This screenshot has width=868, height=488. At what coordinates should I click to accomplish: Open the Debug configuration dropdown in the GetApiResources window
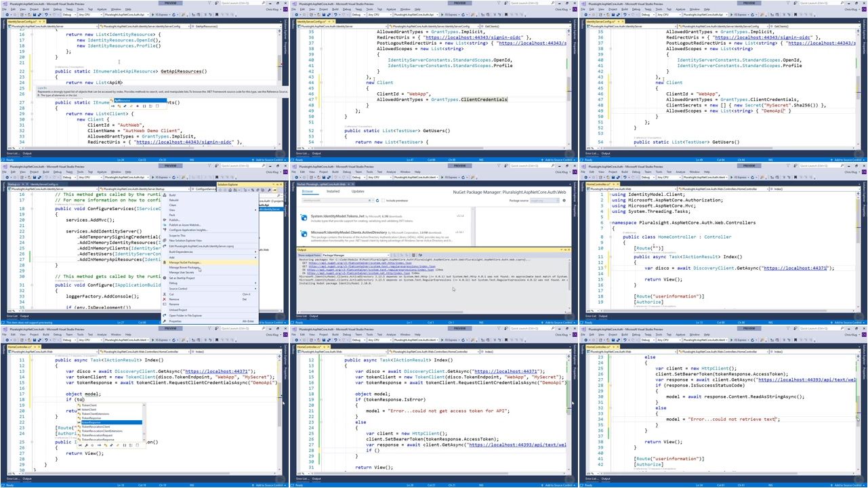[69, 14]
